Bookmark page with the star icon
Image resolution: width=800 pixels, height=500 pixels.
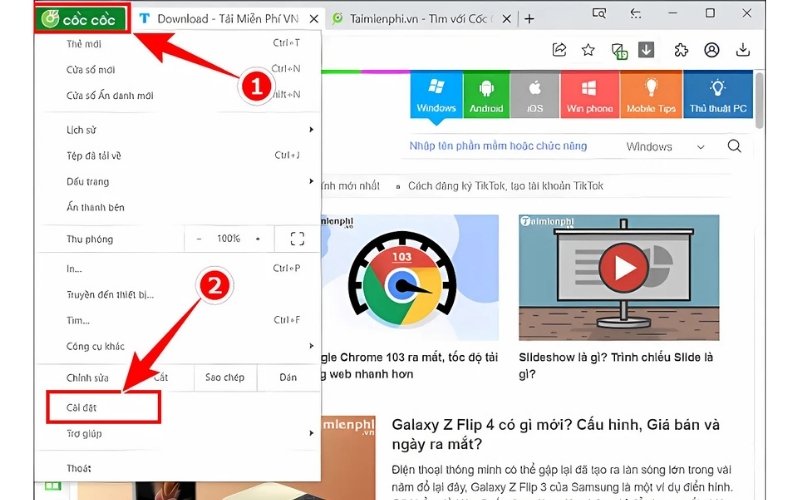tap(589, 50)
